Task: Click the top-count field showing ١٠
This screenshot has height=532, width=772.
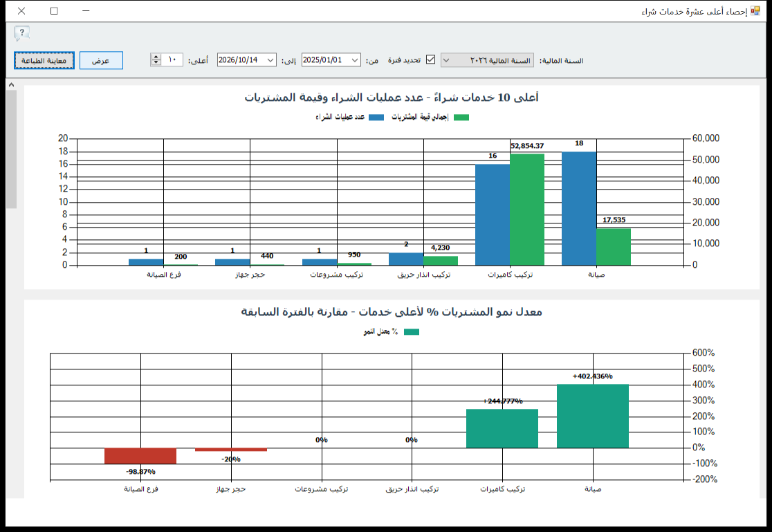Action: click(172, 59)
